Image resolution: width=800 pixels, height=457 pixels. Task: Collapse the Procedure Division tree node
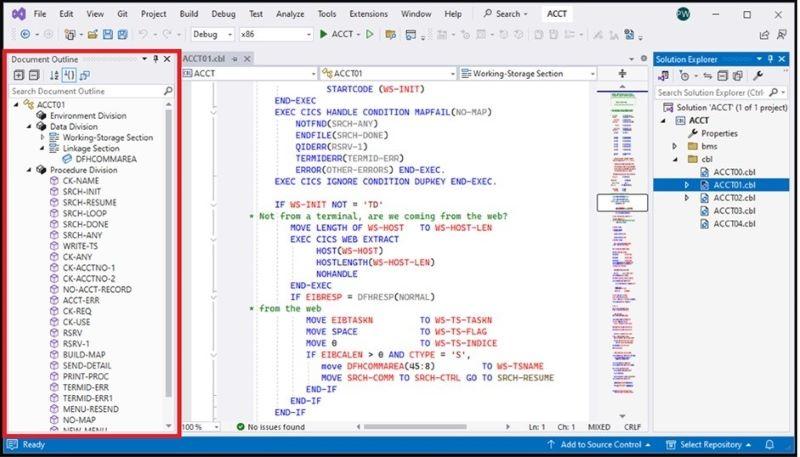tap(30, 170)
